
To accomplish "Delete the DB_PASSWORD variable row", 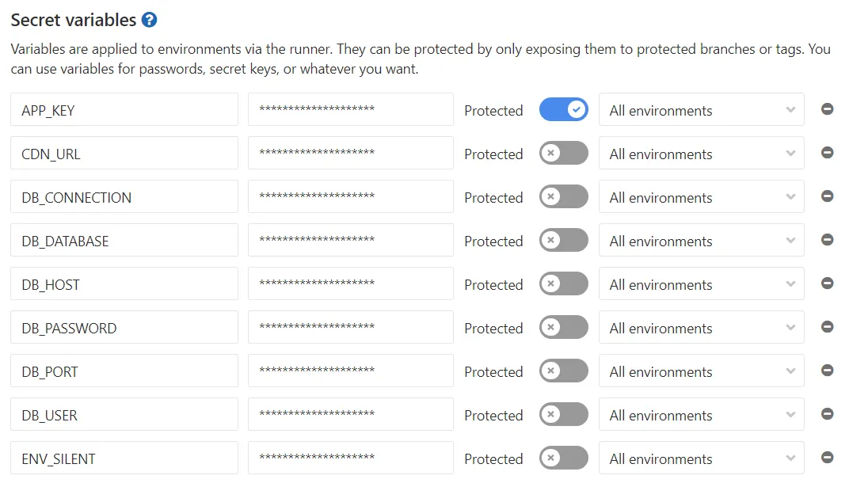I will tap(827, 327).
